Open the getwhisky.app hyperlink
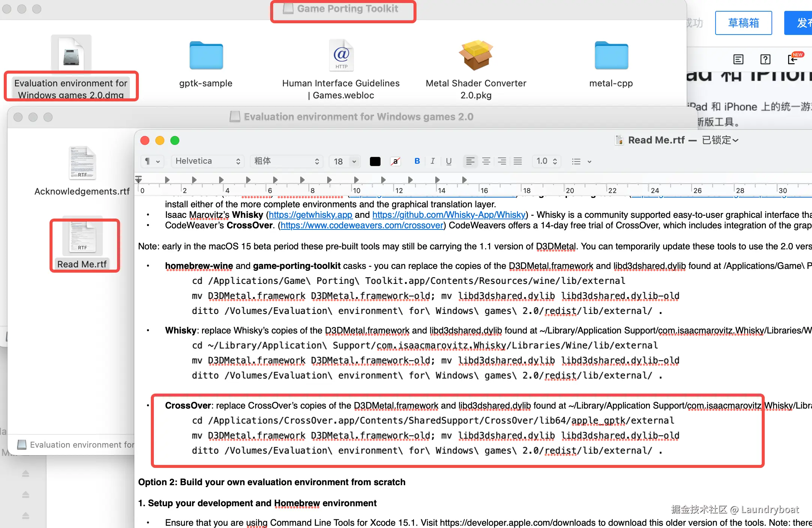Image resolution: width=812 pixels, height=528 pixels. coord(310,215)
